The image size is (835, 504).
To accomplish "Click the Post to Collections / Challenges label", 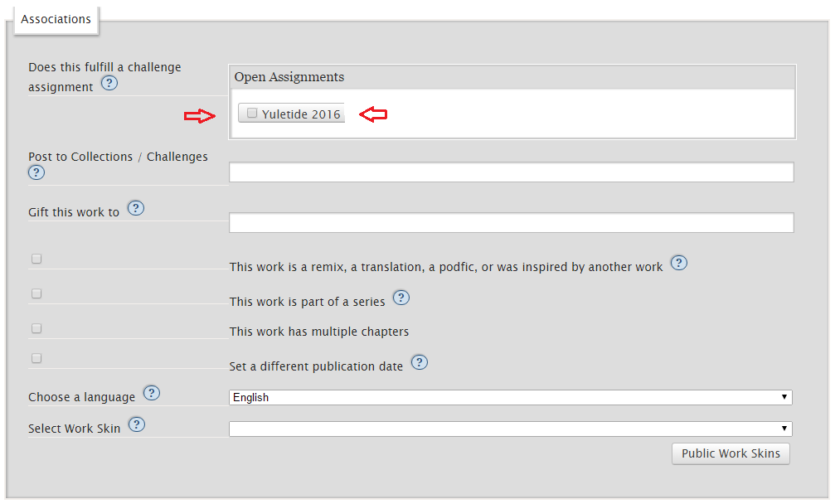I will 119,157.
